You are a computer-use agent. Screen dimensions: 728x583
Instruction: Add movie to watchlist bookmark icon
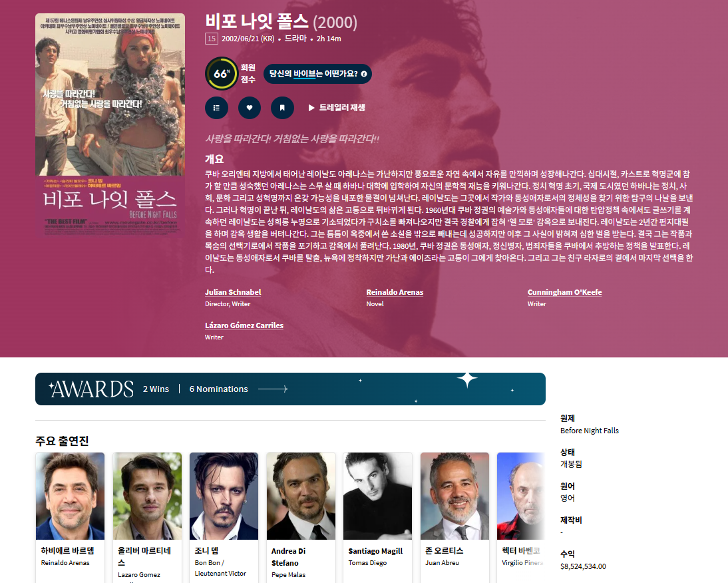(282, 108)
